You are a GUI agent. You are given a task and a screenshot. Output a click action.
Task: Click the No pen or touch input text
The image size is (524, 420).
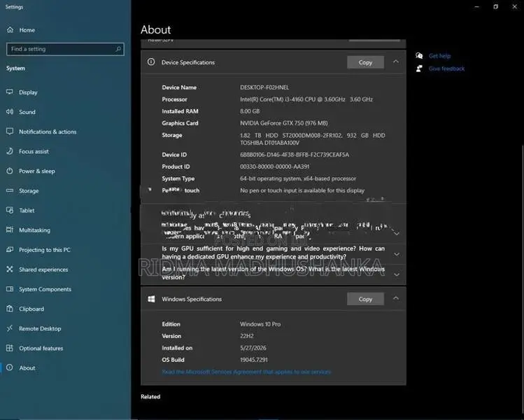tap(302, 190)
